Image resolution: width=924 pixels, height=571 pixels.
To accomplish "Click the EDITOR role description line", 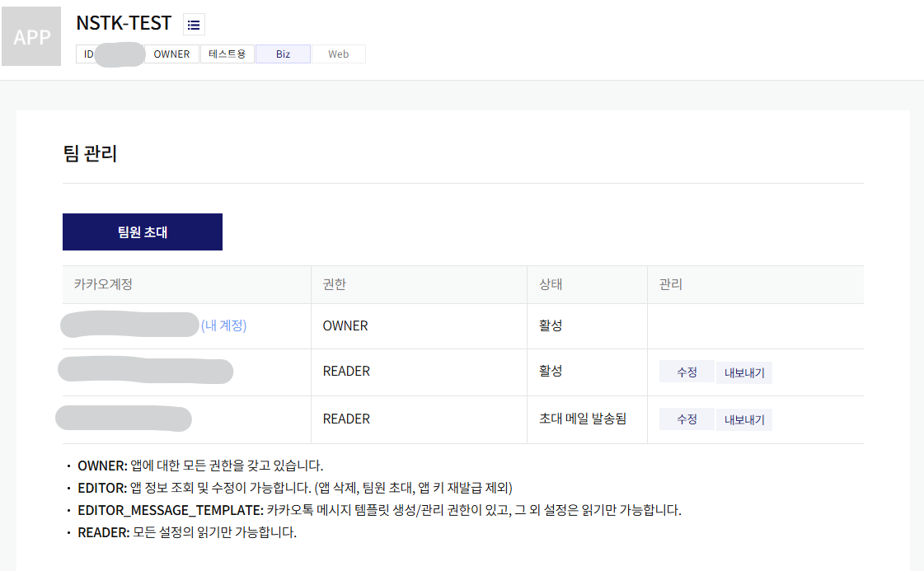I will [x=294, y=488].
